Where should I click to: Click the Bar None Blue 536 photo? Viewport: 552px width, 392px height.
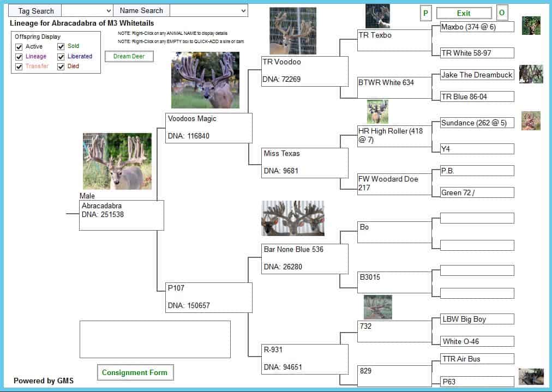(x=293, y=218)
